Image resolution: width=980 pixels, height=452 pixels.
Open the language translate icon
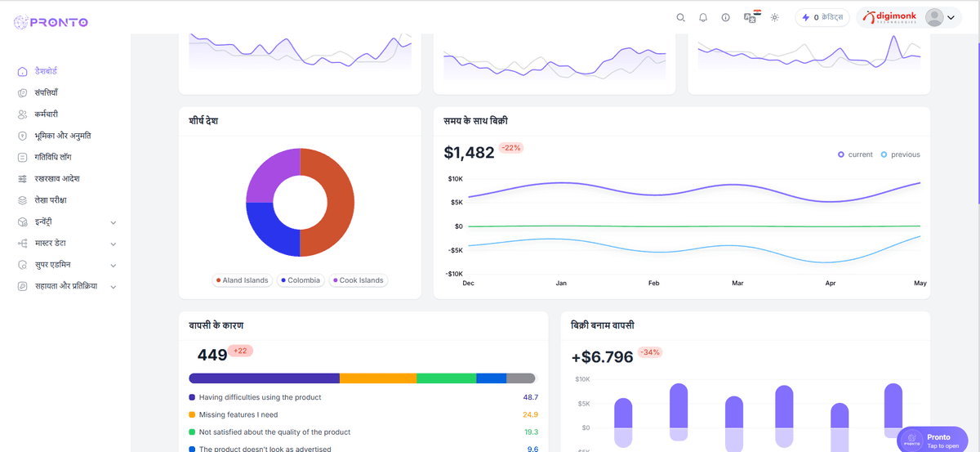pyautogui.click(x=751, y=18)
